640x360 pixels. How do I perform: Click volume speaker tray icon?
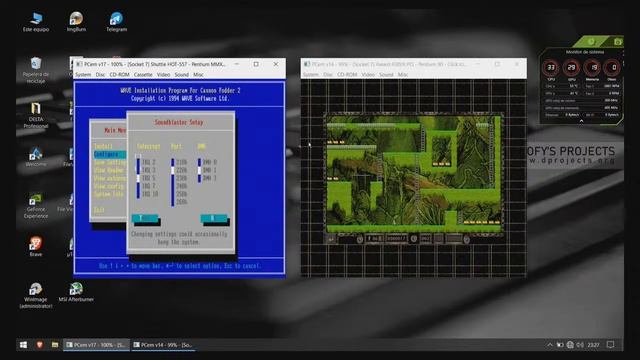coord(580,345)
